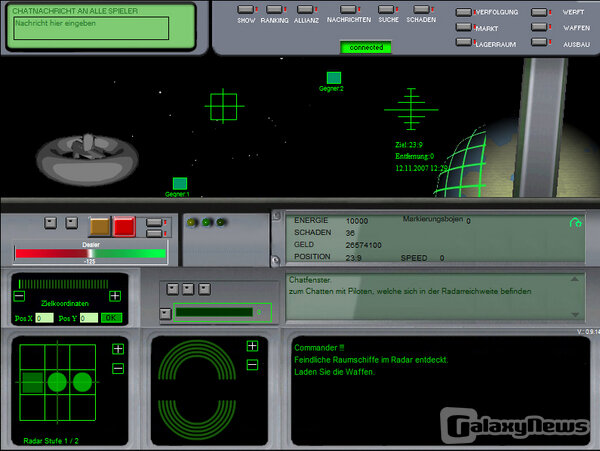Select the Gegner:2 enemy marker
Screen dimensions: 600x451
pyautogui.click(x=334, y=78)
